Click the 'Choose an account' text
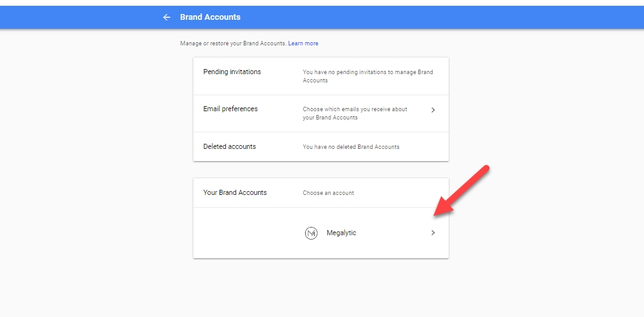This screenshot has width=644, height=317. tap(328, 193)
